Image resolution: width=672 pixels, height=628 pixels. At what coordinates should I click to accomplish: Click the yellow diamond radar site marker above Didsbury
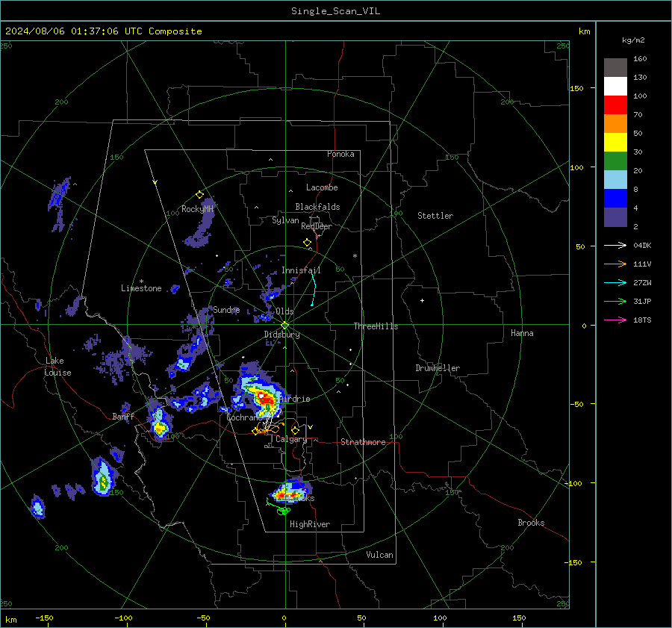[x=285, y=326]
